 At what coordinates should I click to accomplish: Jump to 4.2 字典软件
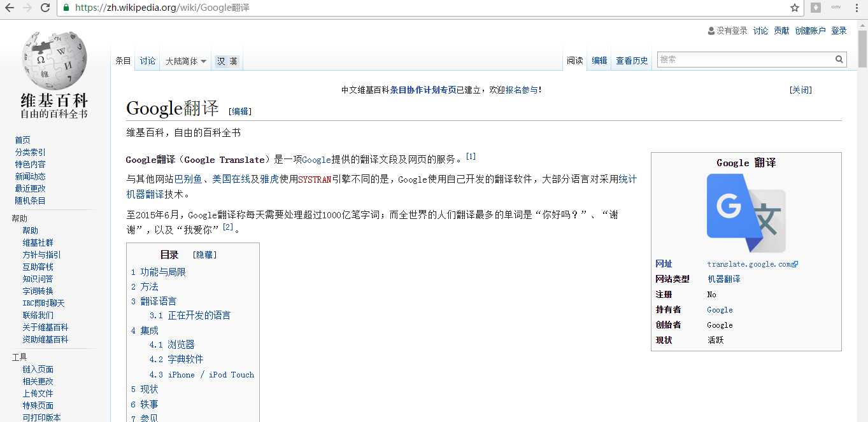pos(176,360)
